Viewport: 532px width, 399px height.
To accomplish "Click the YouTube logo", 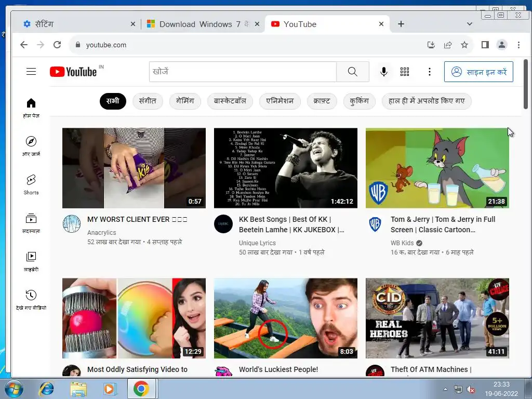I will click(73, 72).
